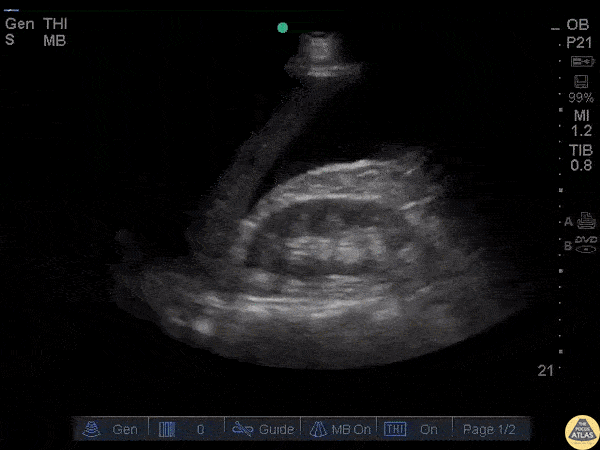This screenshot has height=450, width=600.
Task: Select the Gen optimization soft key
Action: (x=110, y=429)
